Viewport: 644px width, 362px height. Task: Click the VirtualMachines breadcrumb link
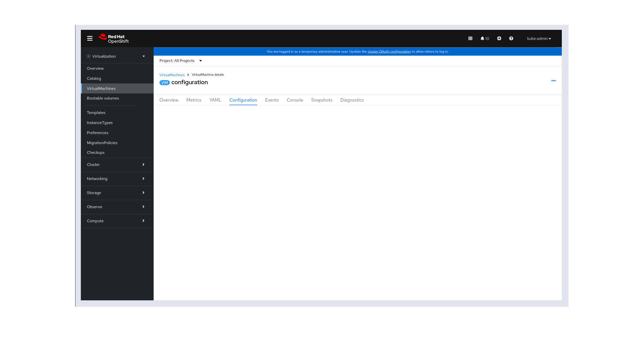(172, 75)
